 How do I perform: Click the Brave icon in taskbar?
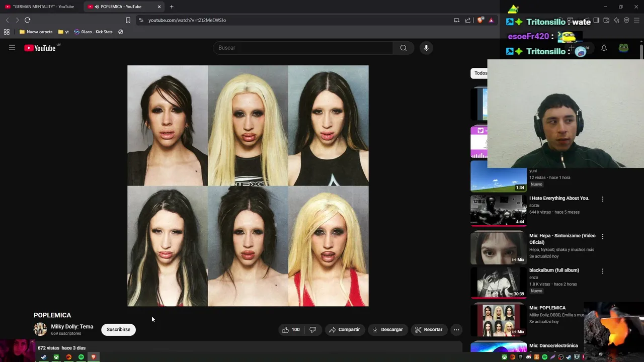click(93, 357)
